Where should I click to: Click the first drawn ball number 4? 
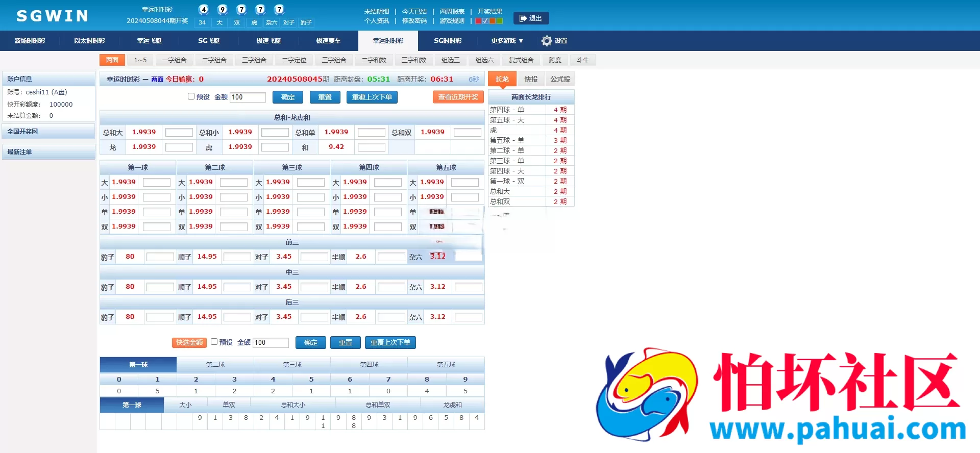point(204,9)
